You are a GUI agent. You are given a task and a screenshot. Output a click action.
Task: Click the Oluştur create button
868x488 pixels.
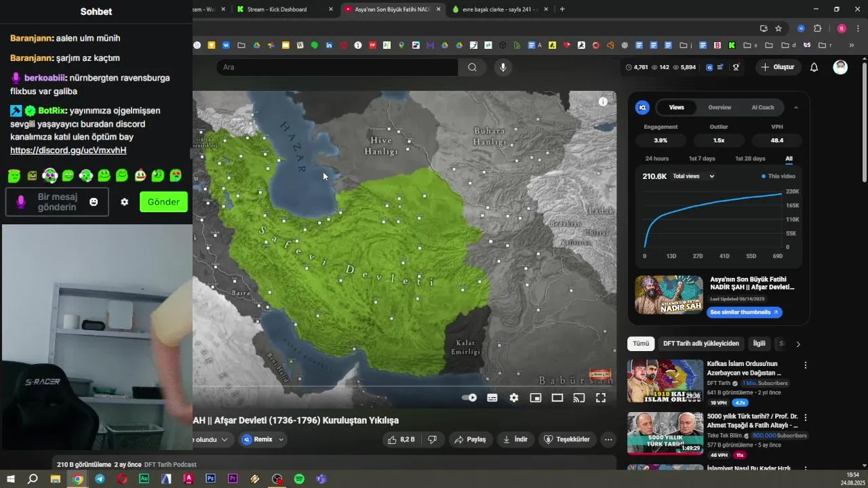(777, 67)
